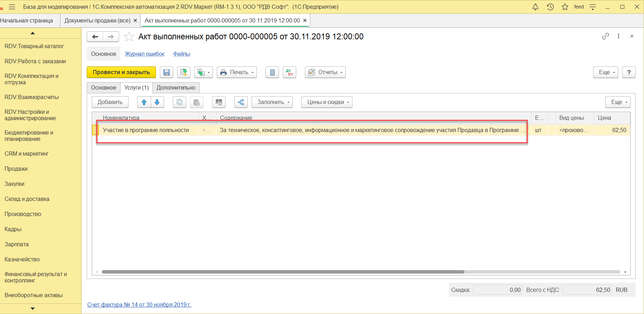Open the service settings menu next to feed
644x314 pixels.
593,7
